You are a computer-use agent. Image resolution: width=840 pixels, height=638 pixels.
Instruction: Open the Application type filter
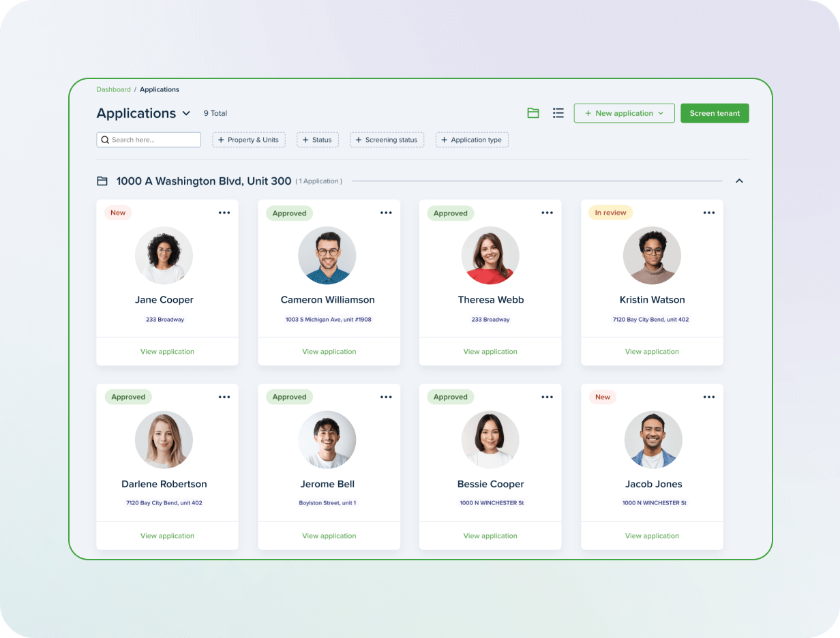(472, 139)
